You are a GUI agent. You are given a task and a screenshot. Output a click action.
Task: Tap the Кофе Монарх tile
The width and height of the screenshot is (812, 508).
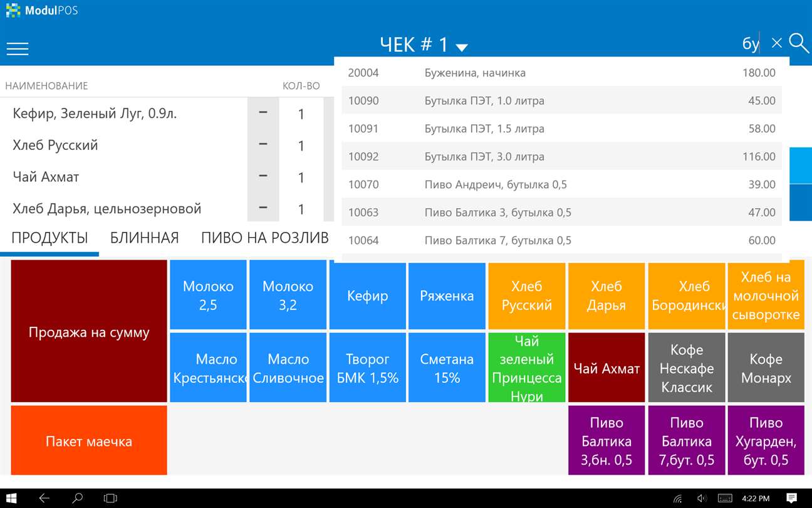click(766, 368)
